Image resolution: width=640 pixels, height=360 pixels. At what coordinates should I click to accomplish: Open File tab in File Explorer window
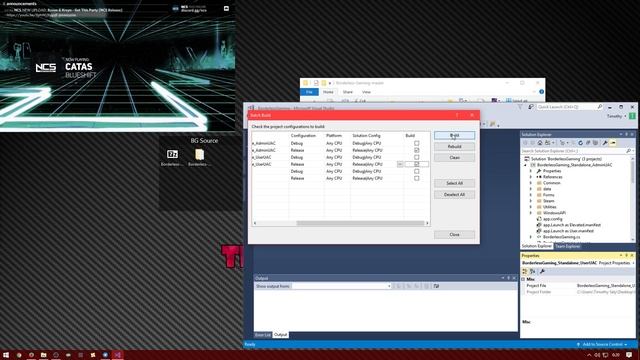tap(309, 92)
